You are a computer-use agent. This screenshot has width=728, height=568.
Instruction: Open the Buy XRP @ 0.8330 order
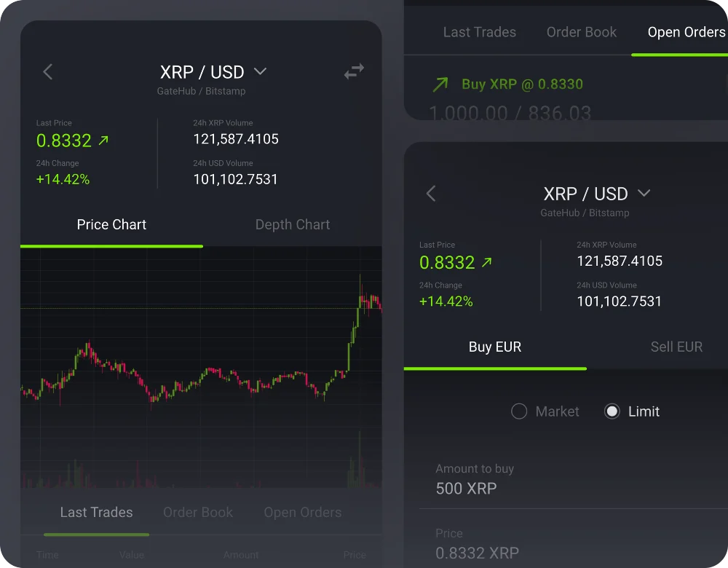coord(522,84)
